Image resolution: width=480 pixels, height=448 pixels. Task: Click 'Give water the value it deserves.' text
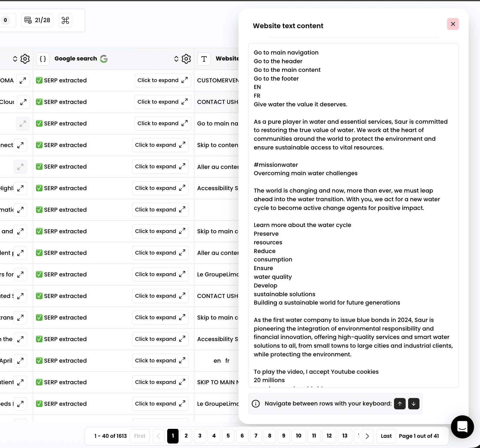(x=301, y=104)
